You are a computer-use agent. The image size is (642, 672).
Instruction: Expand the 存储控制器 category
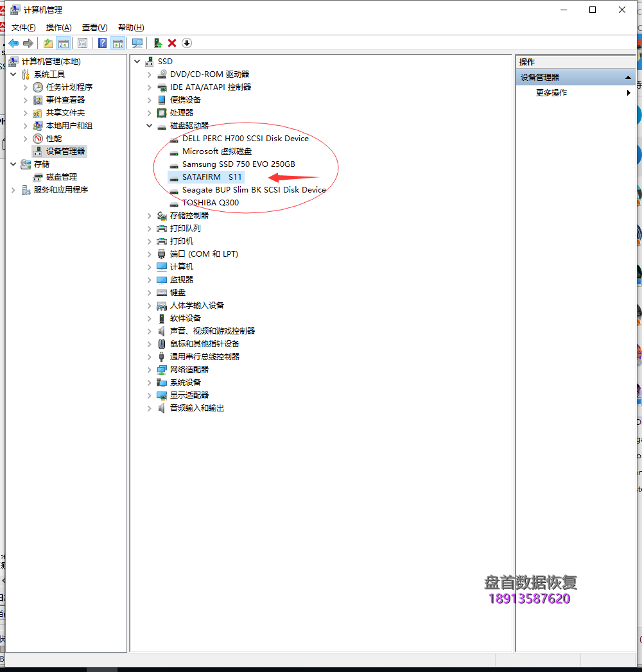pos(149,216)
